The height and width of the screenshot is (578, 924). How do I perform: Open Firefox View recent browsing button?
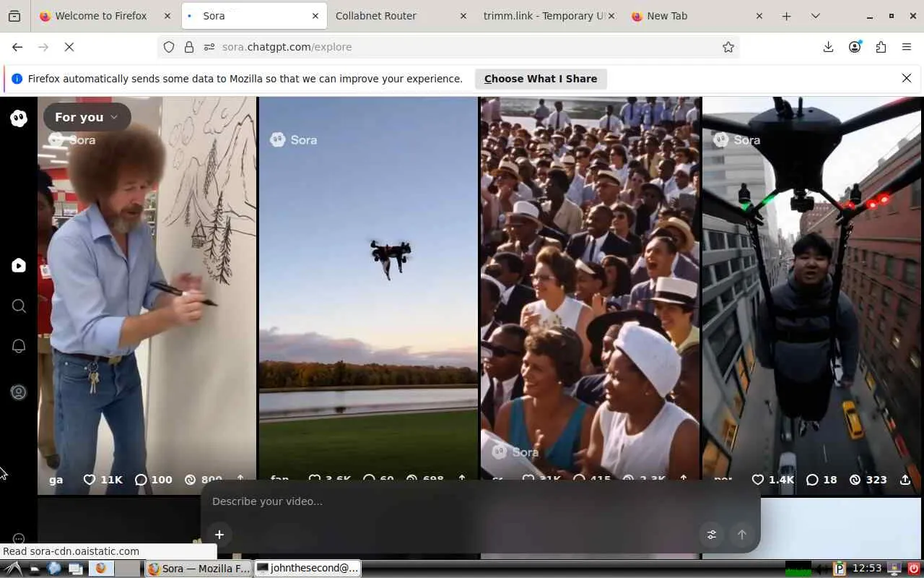[x=14, y=16]
